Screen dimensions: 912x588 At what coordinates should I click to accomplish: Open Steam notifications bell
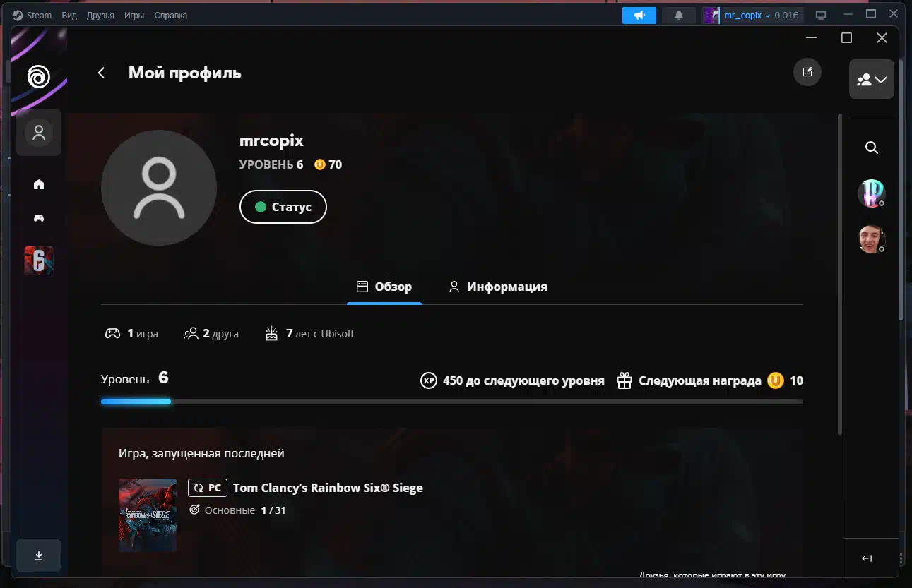679,16
